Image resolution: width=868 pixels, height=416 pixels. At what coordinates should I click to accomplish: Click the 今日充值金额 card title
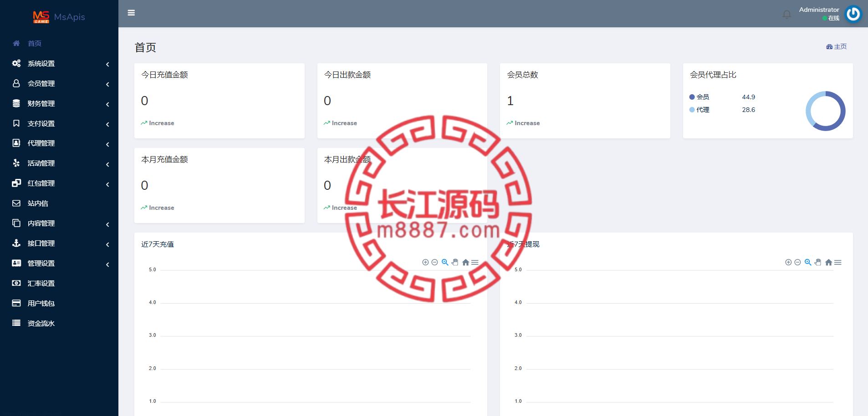[164, 75]
